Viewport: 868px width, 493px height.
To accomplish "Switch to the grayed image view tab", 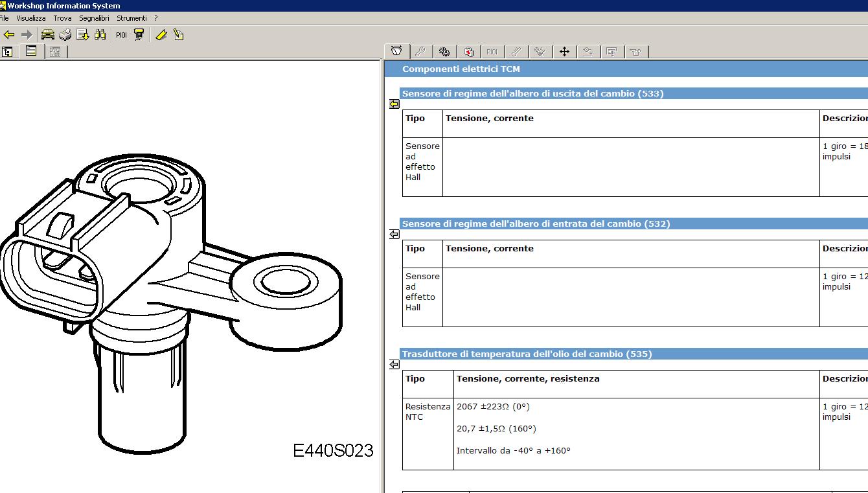I will (55, 52).
